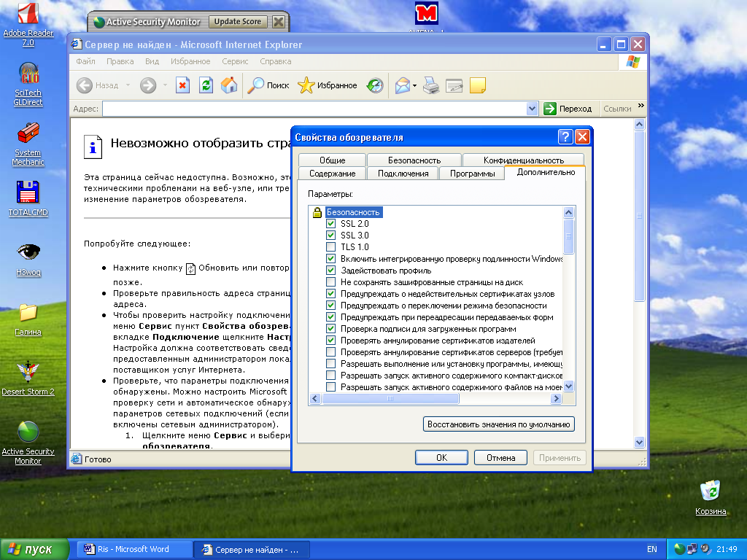747x560 pixels.
Task: Toggle Предупреждать при переадресации передаваемых форм
Action: (x=330, y=316)
